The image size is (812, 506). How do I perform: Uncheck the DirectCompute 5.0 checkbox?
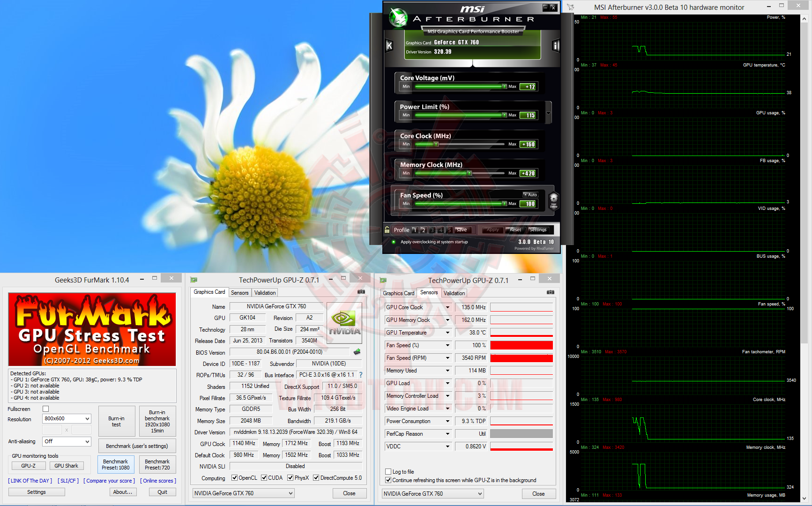tap(316, 478)
